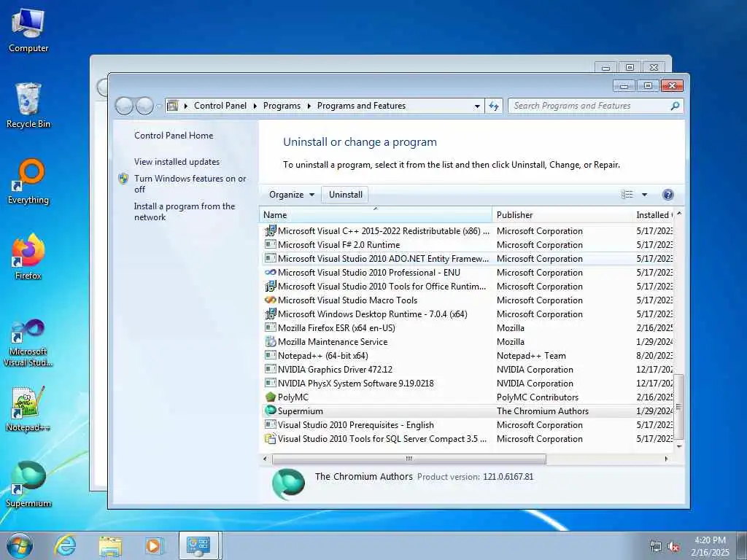
Task: Click the network tray icon
Action: tap(656, 547)
